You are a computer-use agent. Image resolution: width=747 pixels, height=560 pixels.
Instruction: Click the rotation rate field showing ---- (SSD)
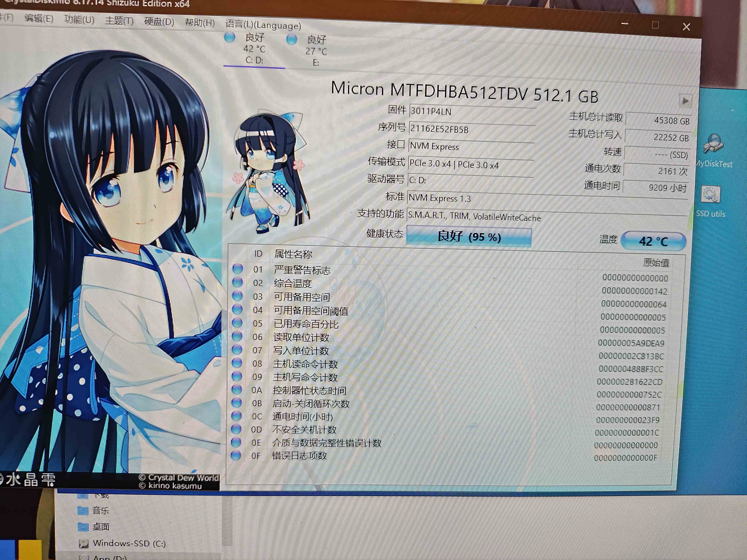click(657, 155)
